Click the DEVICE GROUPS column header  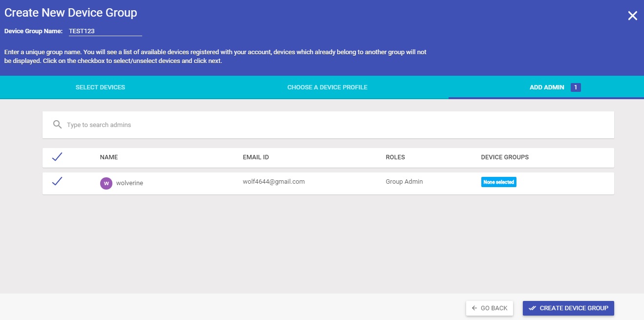tap(505, 157)
